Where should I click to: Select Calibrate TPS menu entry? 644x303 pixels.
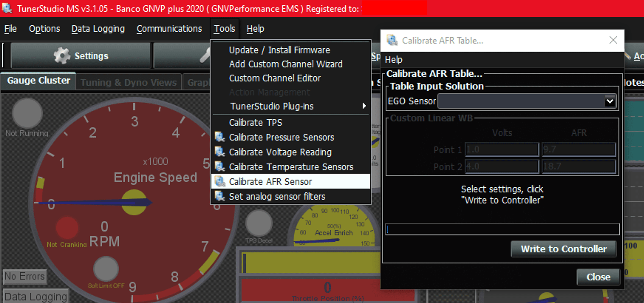[x=290, y=122]
